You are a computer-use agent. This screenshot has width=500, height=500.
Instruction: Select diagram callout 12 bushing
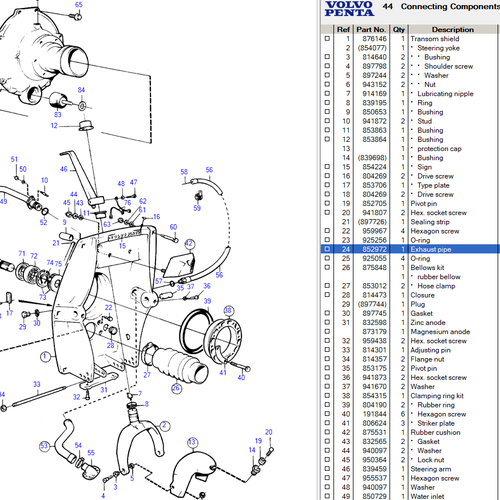point(54,126)
